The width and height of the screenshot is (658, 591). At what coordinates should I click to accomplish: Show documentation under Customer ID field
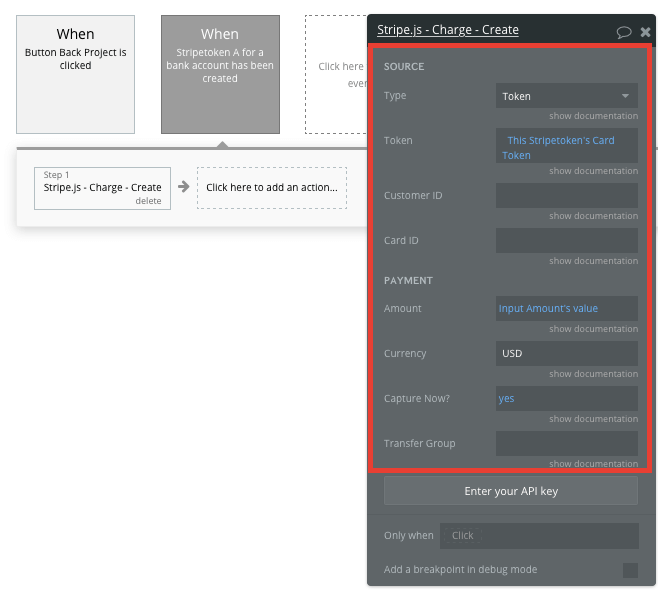(x=593, y=216)
